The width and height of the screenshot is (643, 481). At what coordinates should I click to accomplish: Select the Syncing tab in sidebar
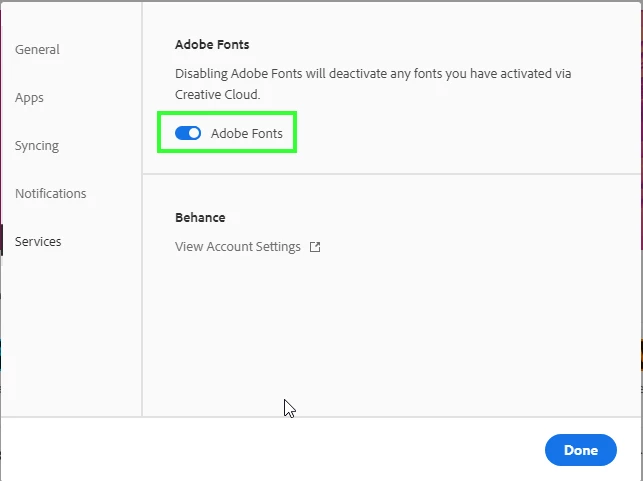pyautogui.click(x=37, y=146)
